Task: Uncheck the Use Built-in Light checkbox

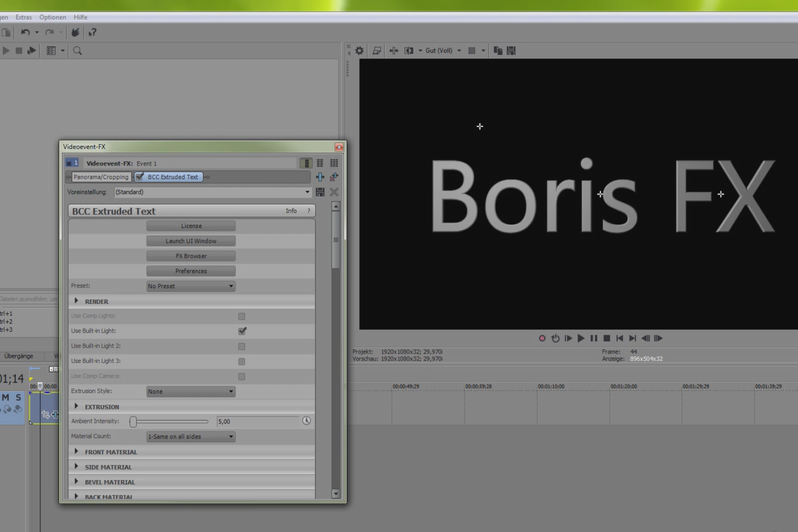Action: (242, 331)
